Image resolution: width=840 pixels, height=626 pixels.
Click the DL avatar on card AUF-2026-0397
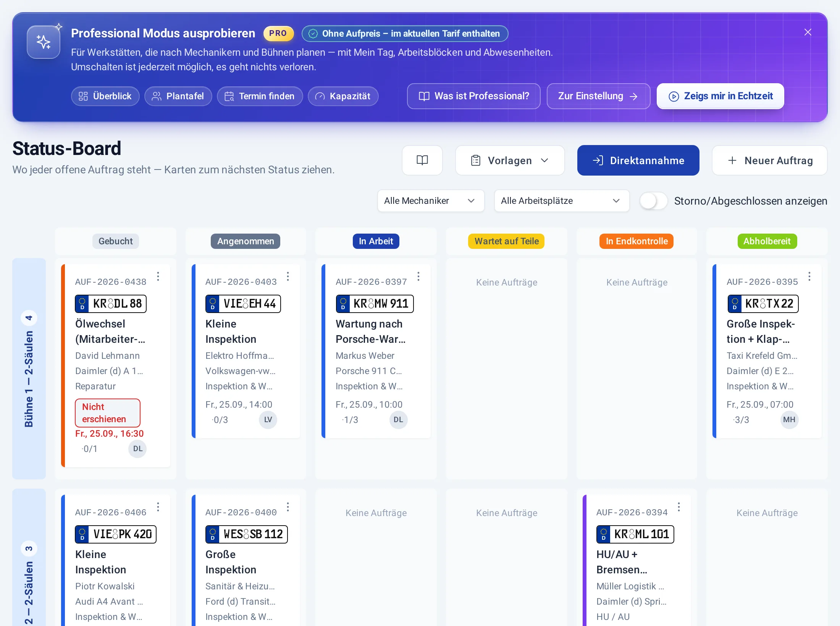(398, 420)
